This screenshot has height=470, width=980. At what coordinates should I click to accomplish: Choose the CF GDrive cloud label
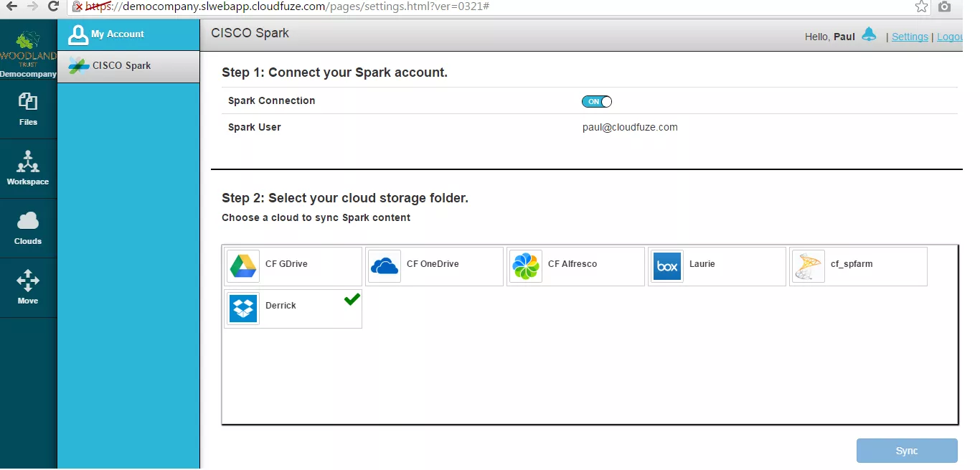pyautogui.click(x=286, y=264)
